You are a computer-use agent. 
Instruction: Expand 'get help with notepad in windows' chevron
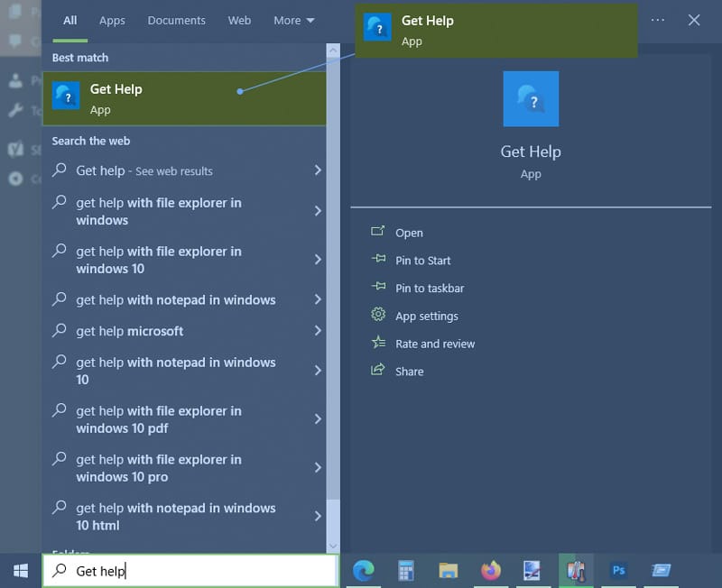pyautogui.click(x=318, y=299)
